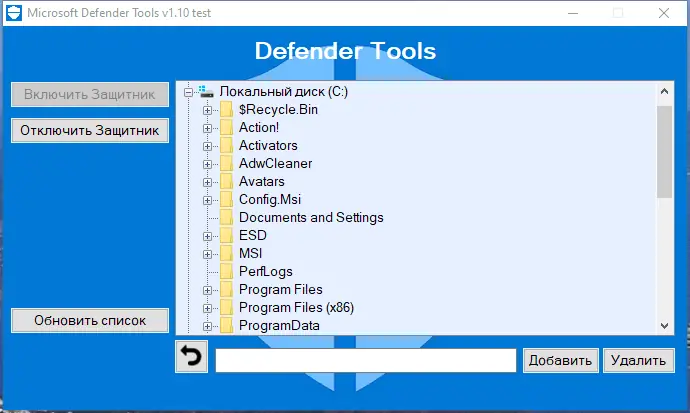Click the PerfLogs folder icon
Image resolution: width=690 pixels, height=413 pixels.
227,272
